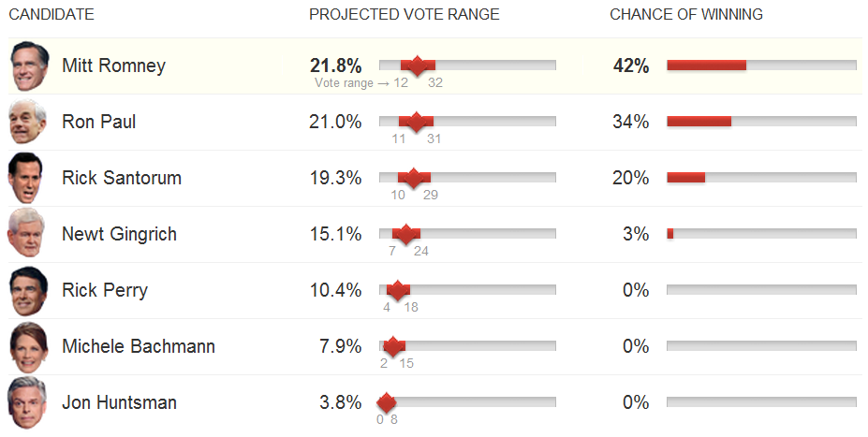Click Romney's red diamond vote marker

coord(418,66)
